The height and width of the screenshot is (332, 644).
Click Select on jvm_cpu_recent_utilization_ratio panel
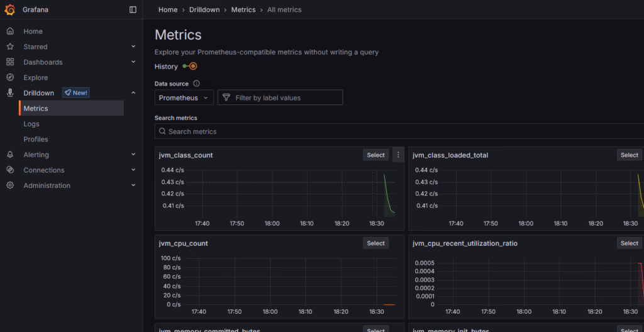point(630,243)
